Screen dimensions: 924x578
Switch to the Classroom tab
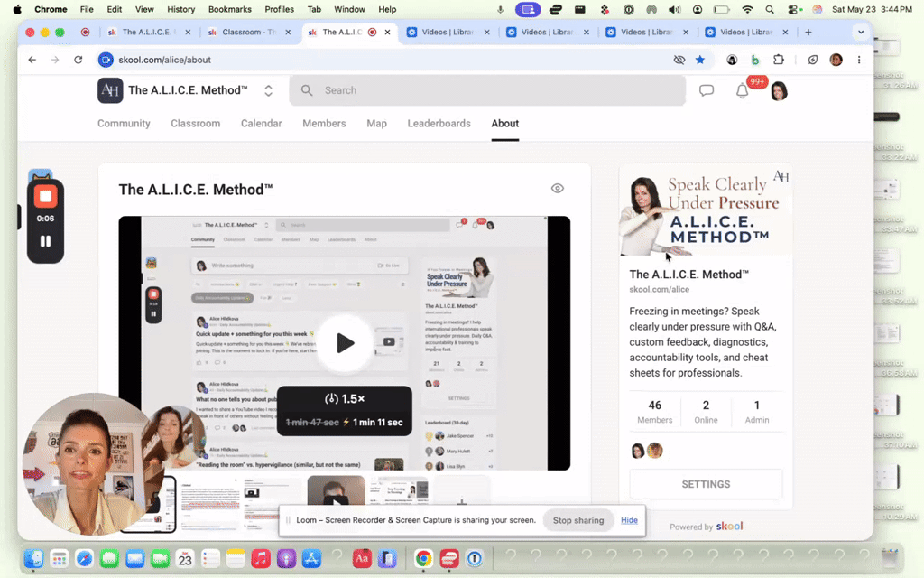(196, 123)
